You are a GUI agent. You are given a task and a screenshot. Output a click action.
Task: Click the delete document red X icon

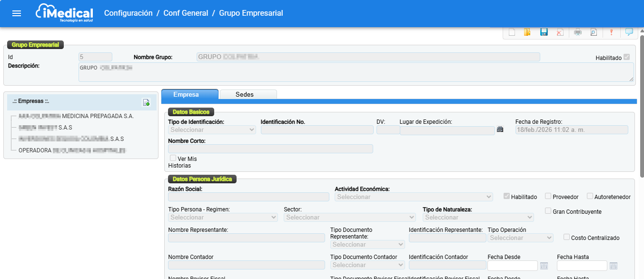point(560,32)
